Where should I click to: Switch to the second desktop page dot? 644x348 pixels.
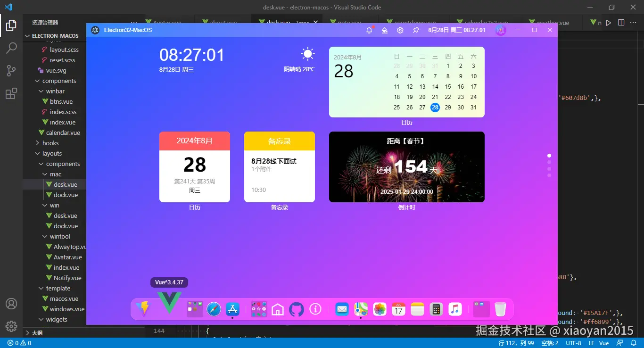549,162
